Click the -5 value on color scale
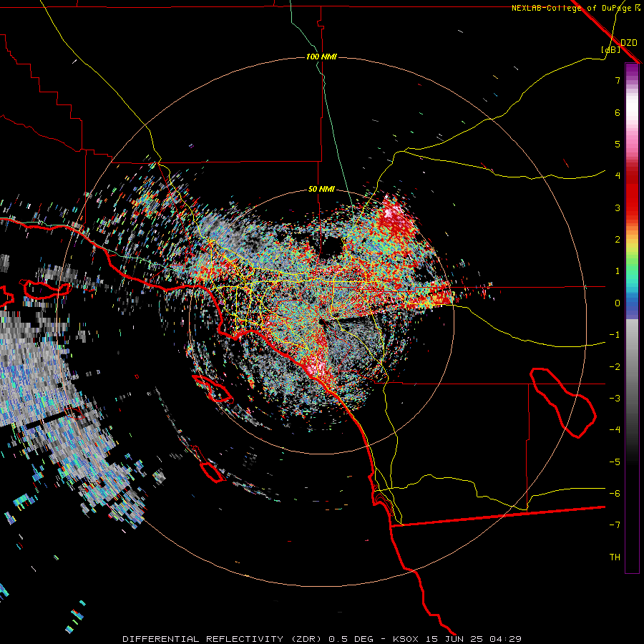The width and height of the screenshot is (644, 644). [x=615, y=462]
